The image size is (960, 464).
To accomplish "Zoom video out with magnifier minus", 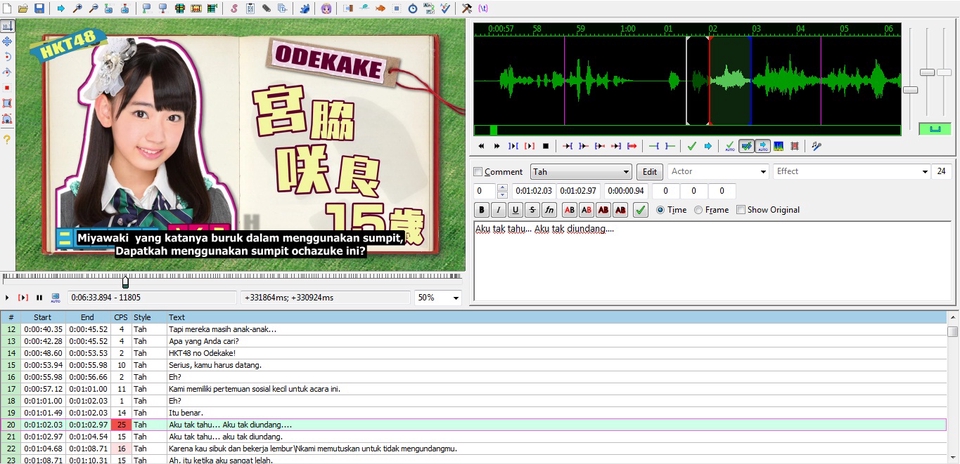I will (x=93, y=9).
